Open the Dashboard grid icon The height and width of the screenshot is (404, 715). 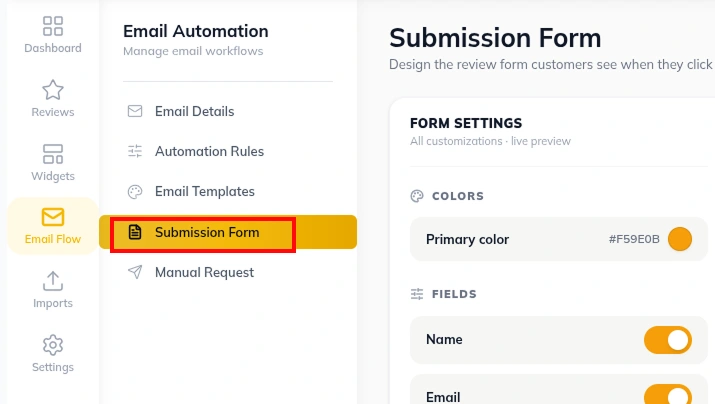pos(53,26)
